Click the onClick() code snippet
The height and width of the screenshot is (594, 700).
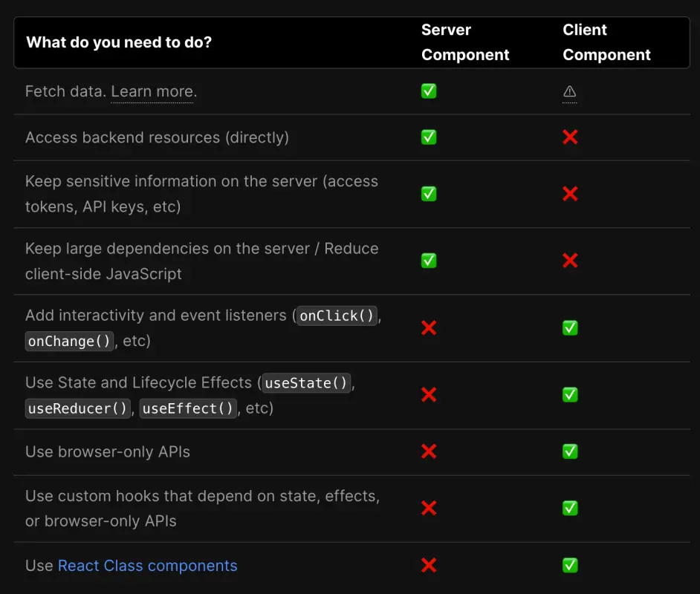tap(337, 316)
